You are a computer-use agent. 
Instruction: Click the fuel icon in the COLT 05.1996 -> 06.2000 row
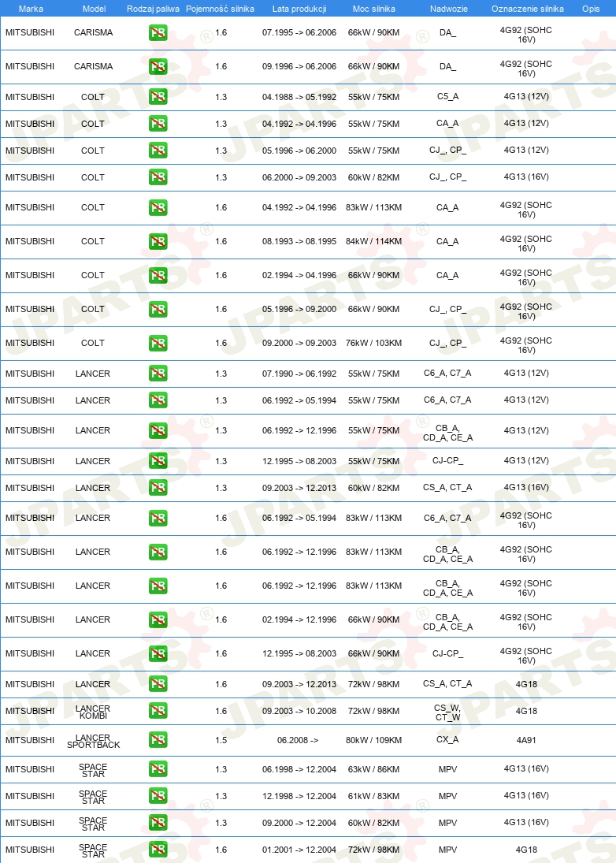(x=158, y=151)
